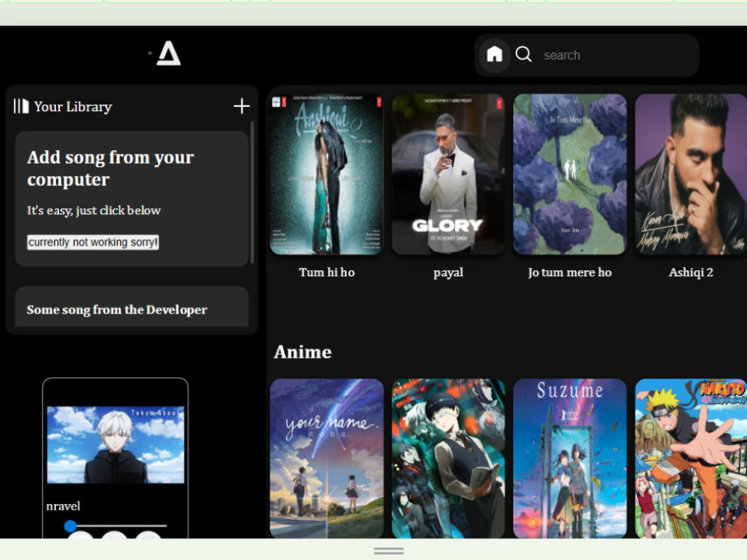Click 'It's easy, just click below' text
The width and height of the screenshot is (747, 560).
94,211
